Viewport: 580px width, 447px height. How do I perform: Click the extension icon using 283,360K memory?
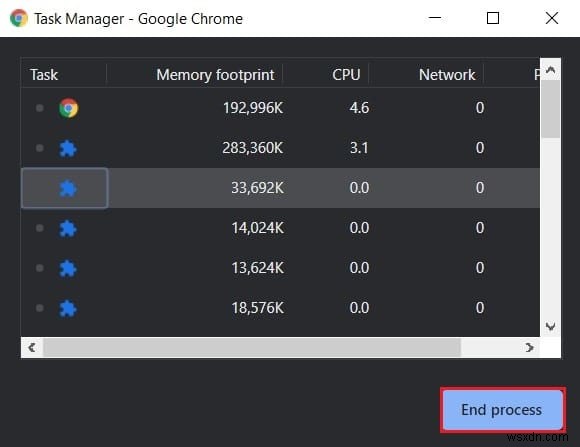68,149
